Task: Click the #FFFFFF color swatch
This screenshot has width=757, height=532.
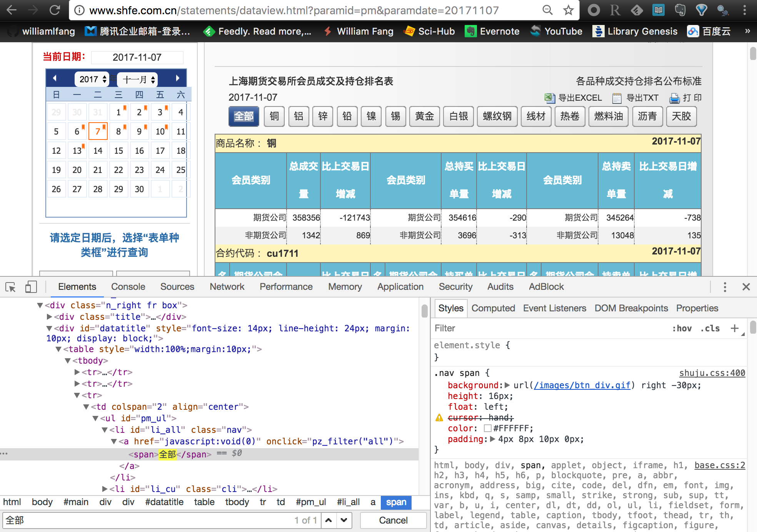Action: point(488,428)
